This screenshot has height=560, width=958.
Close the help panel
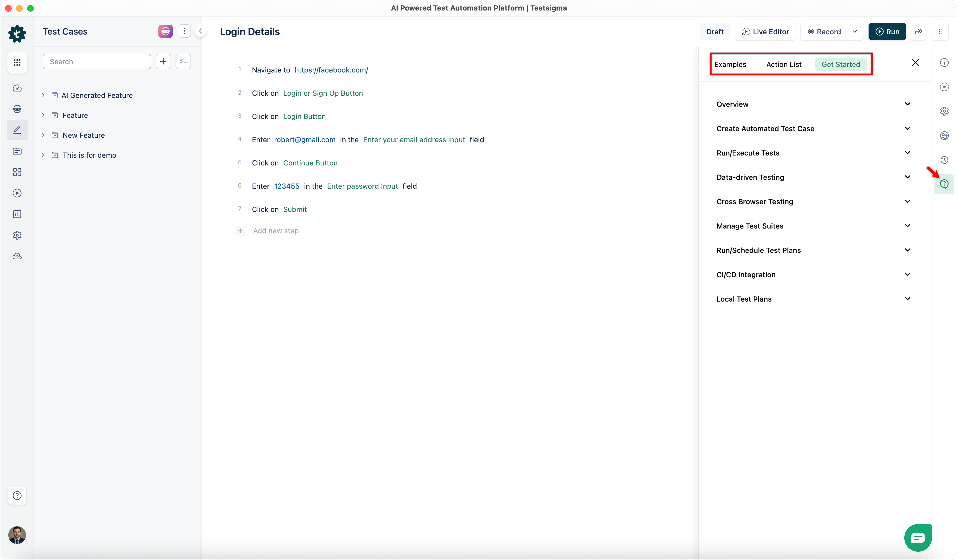[x=915, y=63]
